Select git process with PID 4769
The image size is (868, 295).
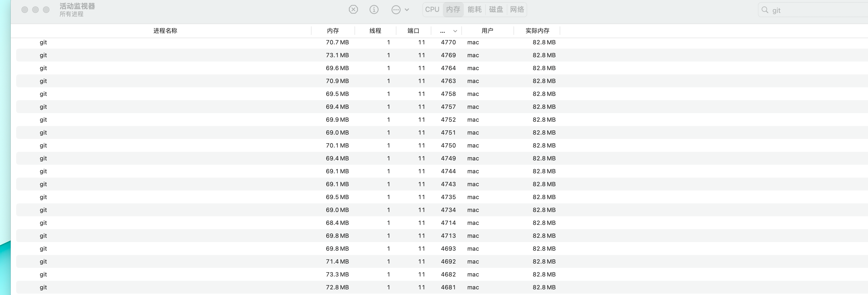click(x=442, y=55)
